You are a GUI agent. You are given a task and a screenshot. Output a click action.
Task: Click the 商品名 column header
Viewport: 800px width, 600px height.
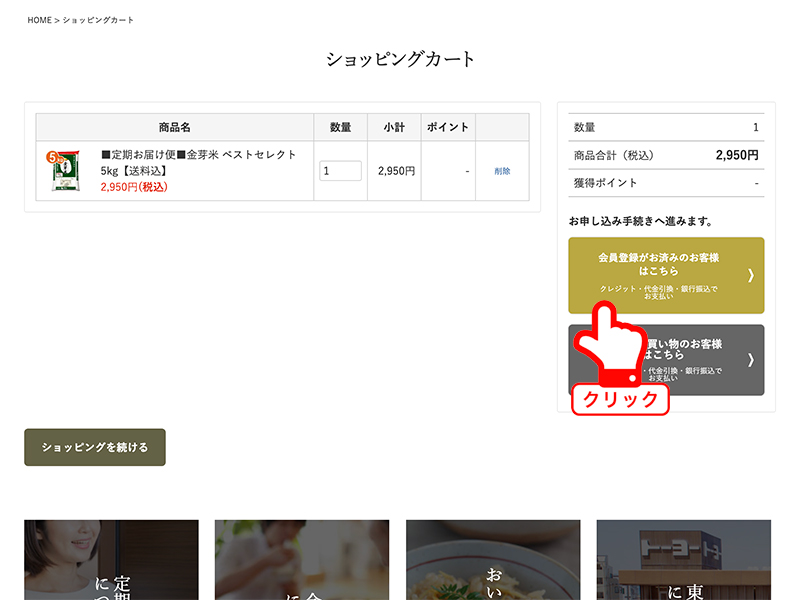(174, 128)
